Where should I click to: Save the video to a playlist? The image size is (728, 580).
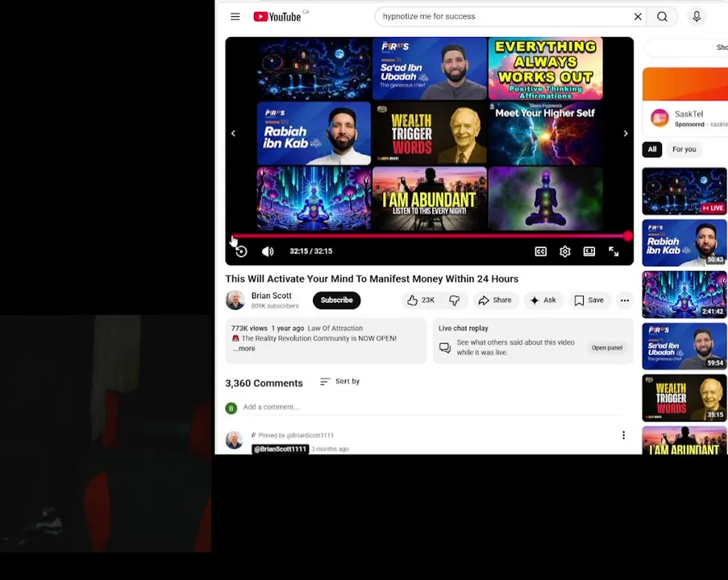[x=589, y=300]
